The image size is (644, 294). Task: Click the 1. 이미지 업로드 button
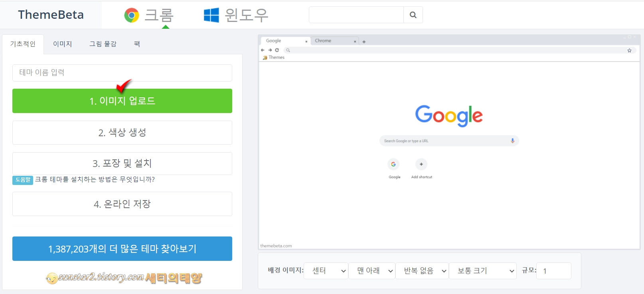122,101
